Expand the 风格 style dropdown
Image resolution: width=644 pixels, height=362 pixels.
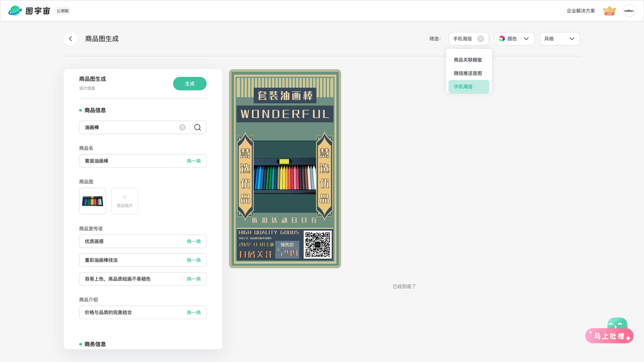560,39
